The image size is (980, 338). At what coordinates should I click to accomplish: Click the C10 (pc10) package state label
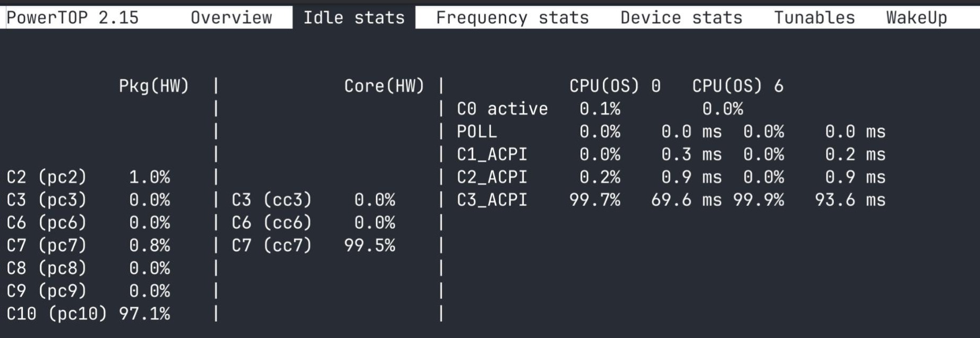coord(56,314)
